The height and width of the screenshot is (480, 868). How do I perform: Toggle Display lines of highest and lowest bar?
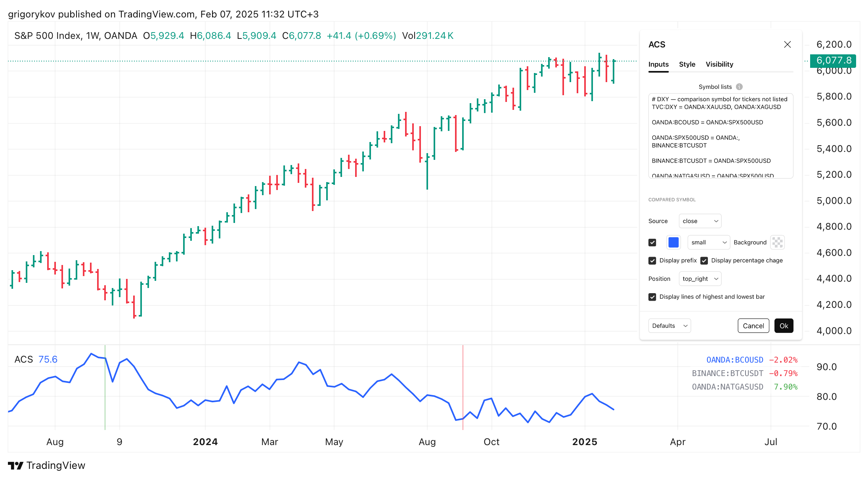pyautogui.click(x=652, y=297)
